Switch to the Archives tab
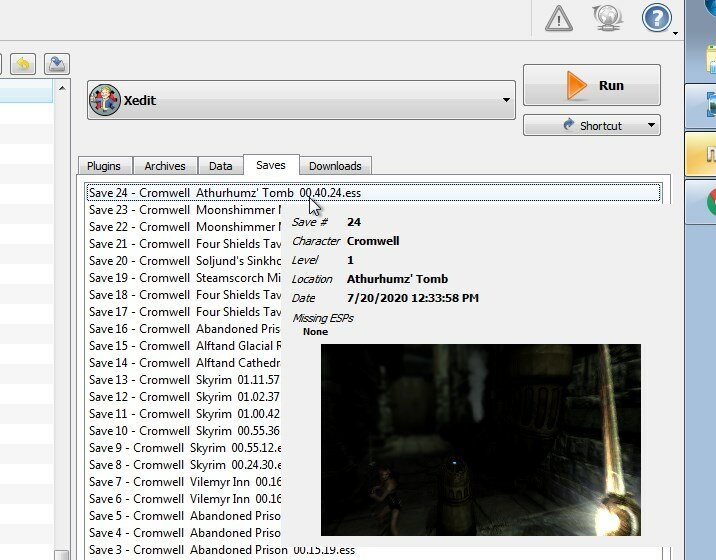This screenshot has height=560, width=716. coord(165,166)
